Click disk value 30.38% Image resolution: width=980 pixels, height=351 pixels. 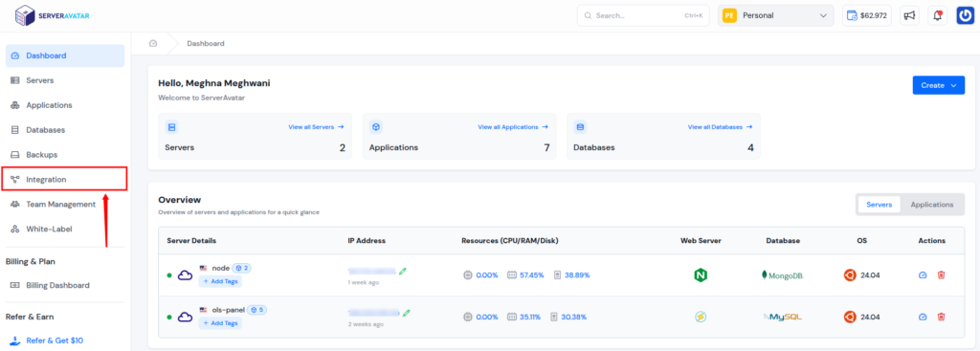pos(574,317)
